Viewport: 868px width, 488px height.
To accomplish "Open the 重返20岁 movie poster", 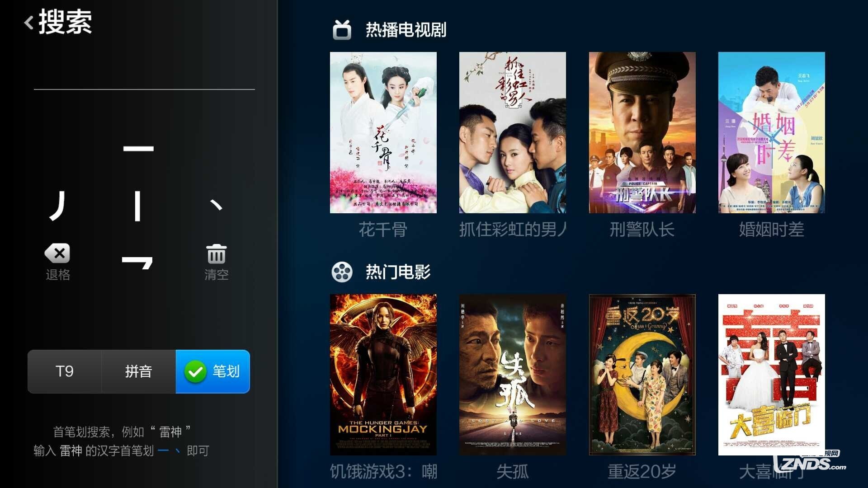I will (x=642, y=375).
